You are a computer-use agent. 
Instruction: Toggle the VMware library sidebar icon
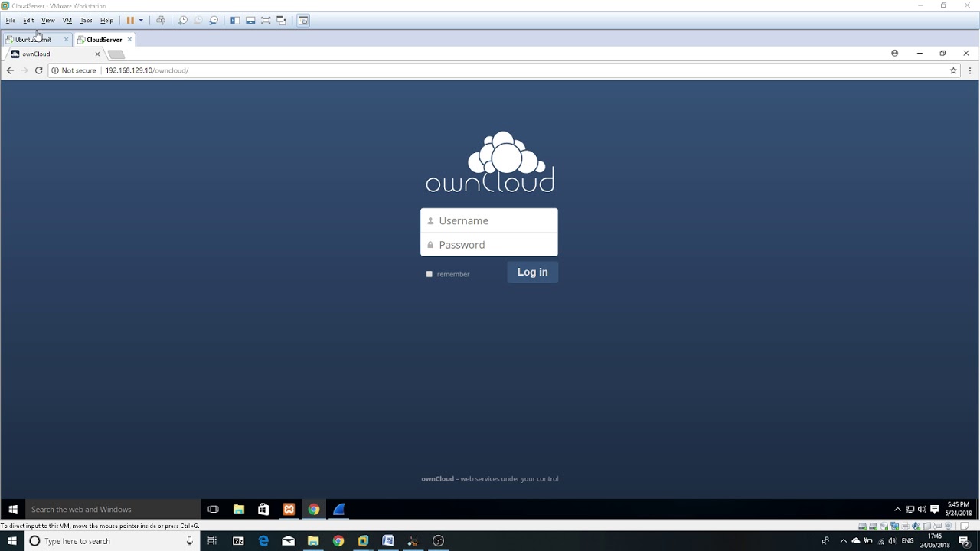(235, 21)
